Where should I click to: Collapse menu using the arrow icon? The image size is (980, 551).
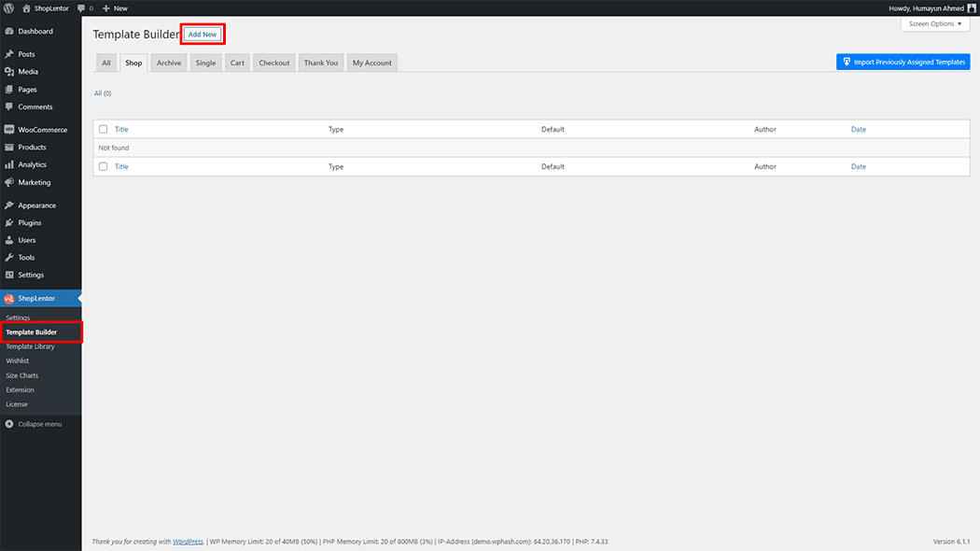point(9,424)
